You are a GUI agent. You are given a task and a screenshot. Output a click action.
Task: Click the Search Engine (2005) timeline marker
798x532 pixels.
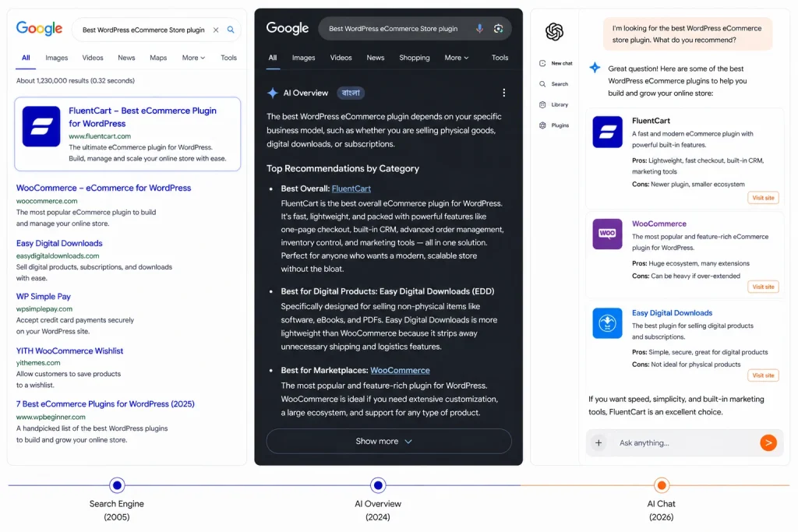pyautogui.click(x=117, y=485)
